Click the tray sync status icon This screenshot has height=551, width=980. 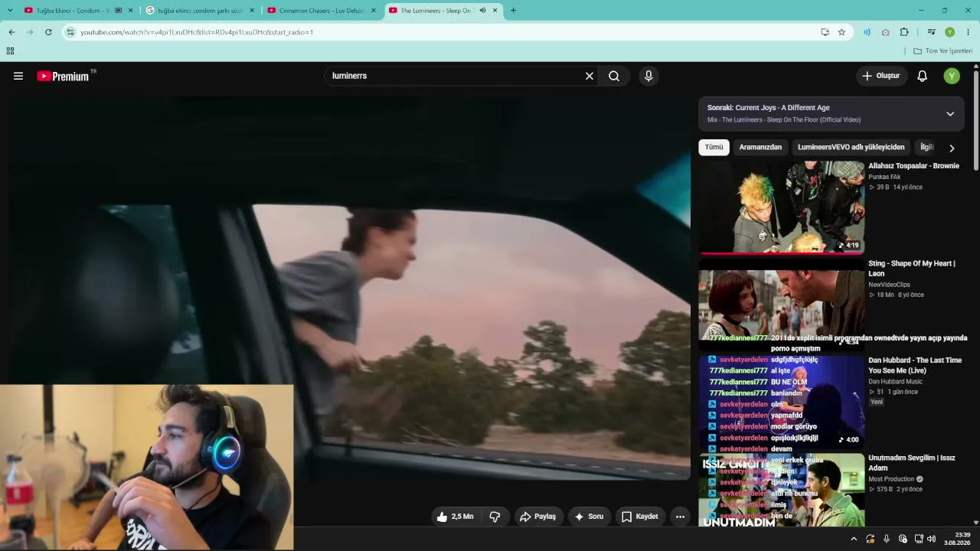[x=871, y=539]
